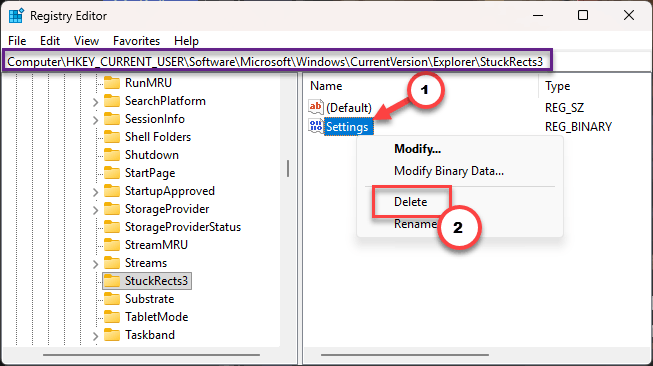The width and height of the screenshot is (653, 366).
Task: Expand the Streams key chevron
Action: click(x=95, y=264)
